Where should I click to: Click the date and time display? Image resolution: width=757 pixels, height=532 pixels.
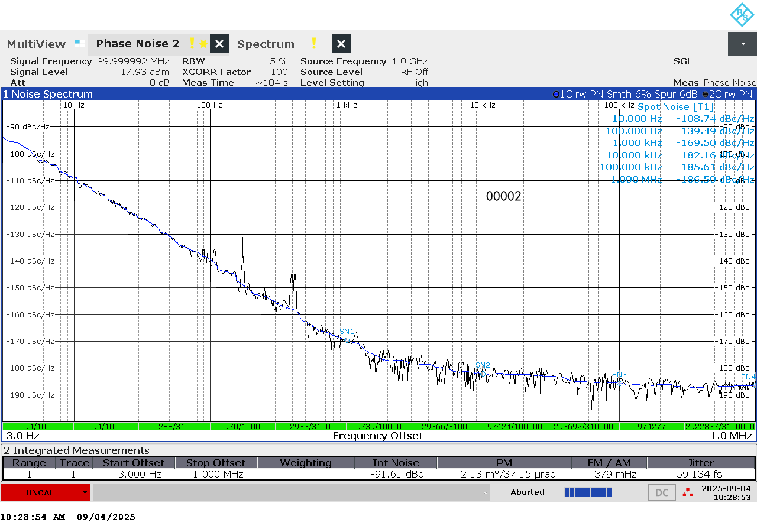[x=726, y=493]
